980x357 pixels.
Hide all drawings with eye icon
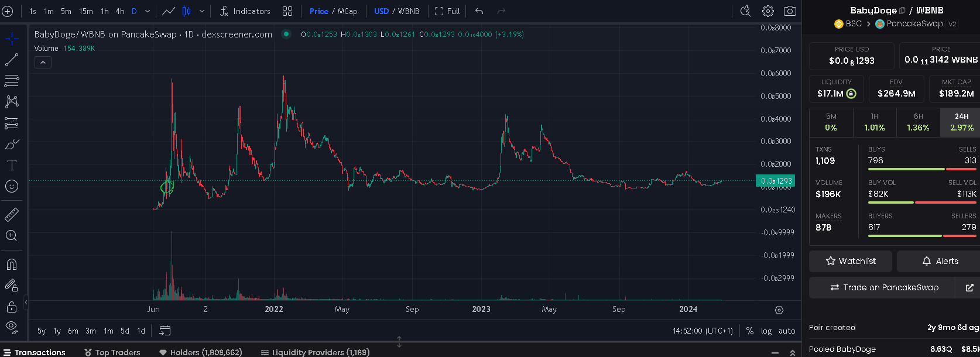click(x=11, y=326)
